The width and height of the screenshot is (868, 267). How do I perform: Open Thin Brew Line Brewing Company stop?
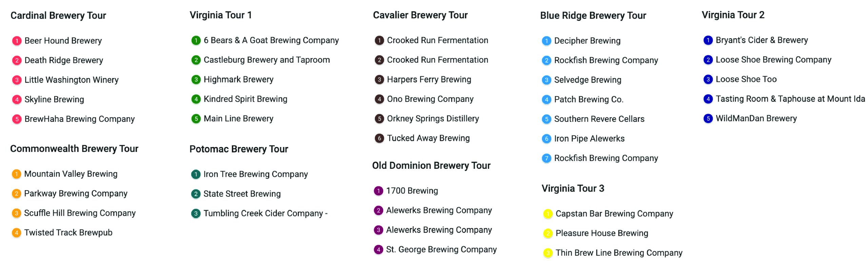(619, 253)
